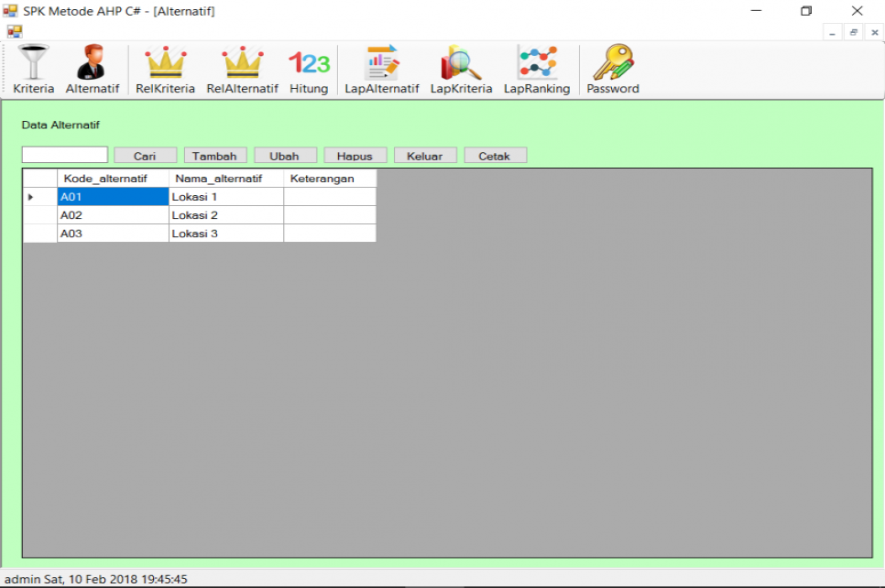Image resolution: width=885 pixels, height=588 pixels.
Task: Open RelKriteria crown icon
Action: (165, 70)
